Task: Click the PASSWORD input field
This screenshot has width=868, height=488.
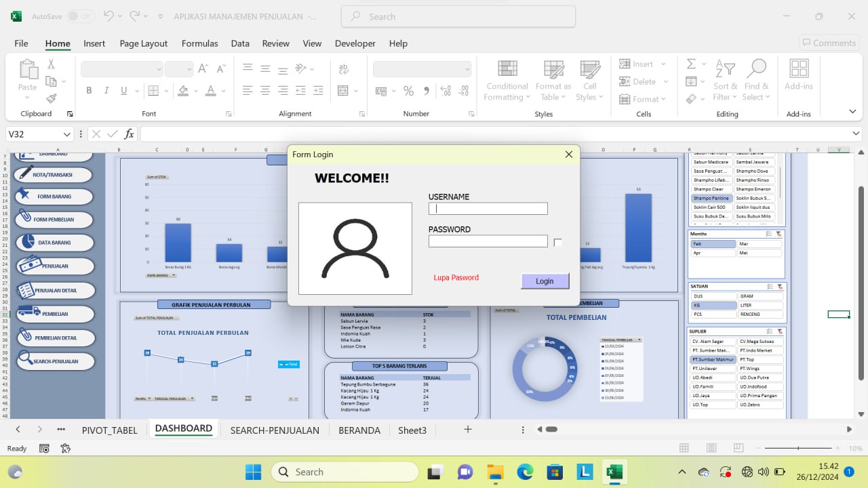Action: 488,241
